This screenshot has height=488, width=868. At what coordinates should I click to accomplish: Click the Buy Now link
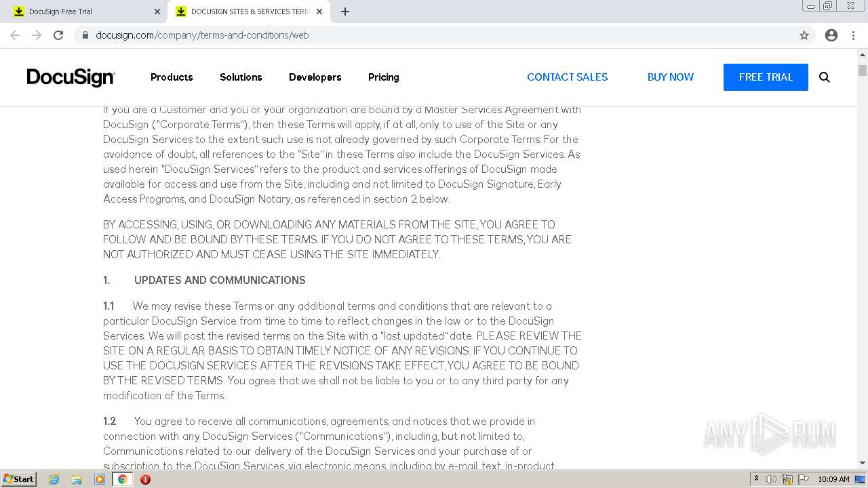pyautogui.click(x=671, y=77)
